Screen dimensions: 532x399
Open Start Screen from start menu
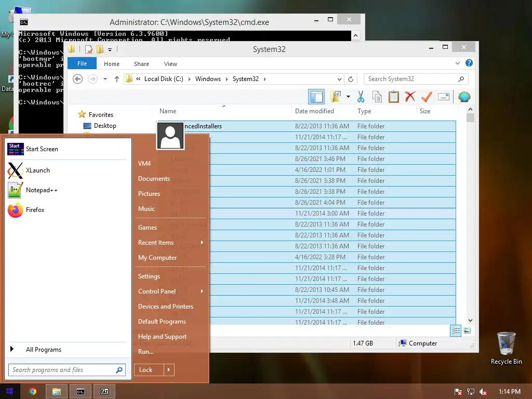click(x=67, y=149)
